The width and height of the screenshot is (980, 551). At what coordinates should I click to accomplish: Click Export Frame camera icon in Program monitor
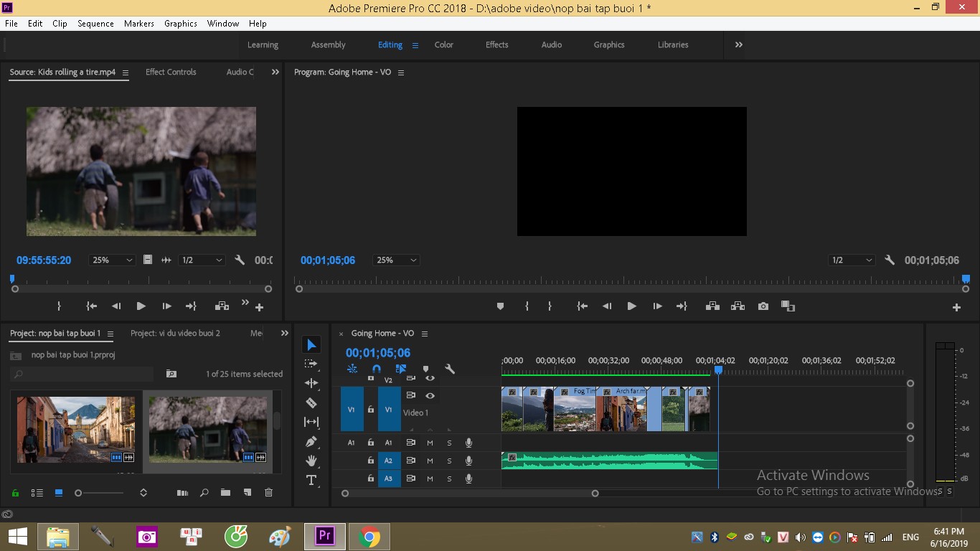(763, 306)
